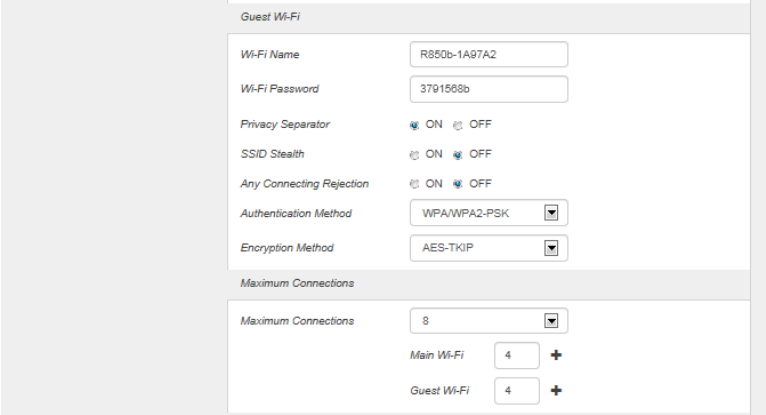
Task: Set SSID Stealth to OFF
Action: [x=459, y=155]
